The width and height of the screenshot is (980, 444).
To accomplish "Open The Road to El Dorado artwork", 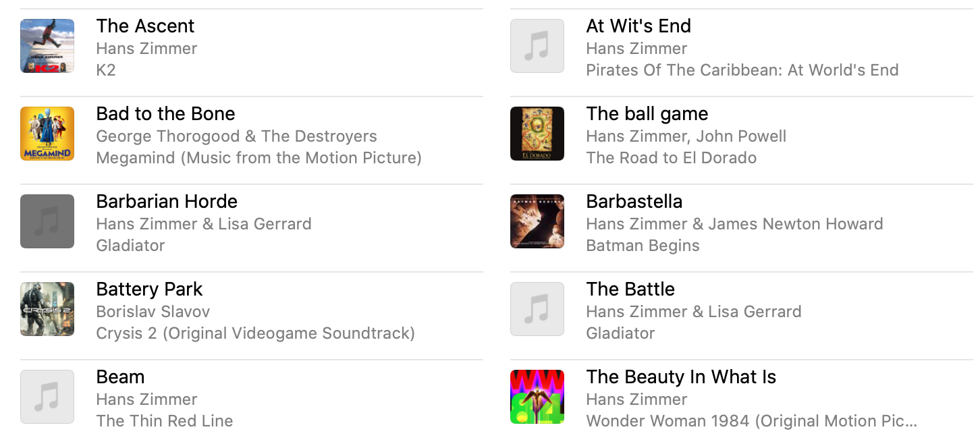I will (x=537, y=134).
